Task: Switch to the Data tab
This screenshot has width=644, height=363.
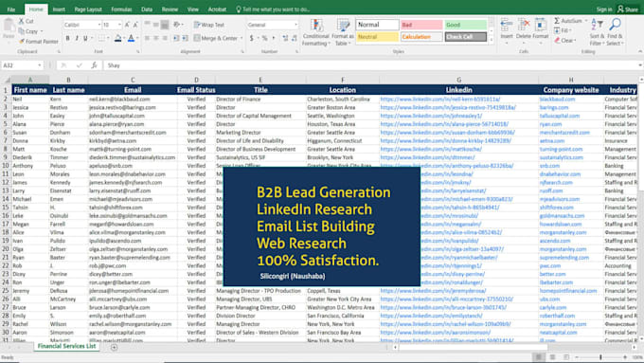Action: pyautogui.click(x=147, y=9)
